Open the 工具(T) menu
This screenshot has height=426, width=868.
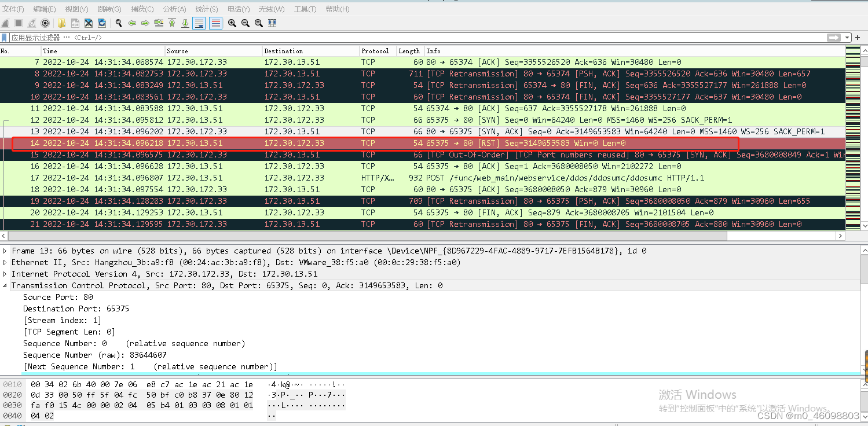coord(305,9)
